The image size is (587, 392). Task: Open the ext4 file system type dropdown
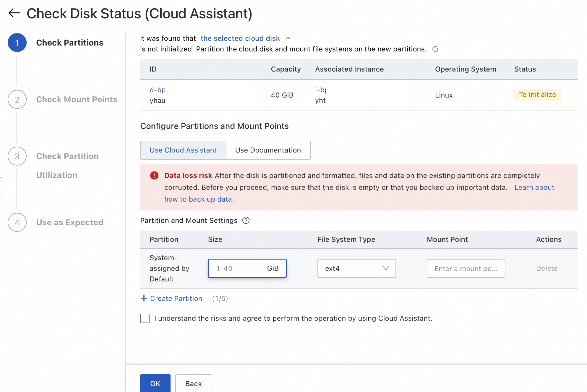click(x=357, y=268)
